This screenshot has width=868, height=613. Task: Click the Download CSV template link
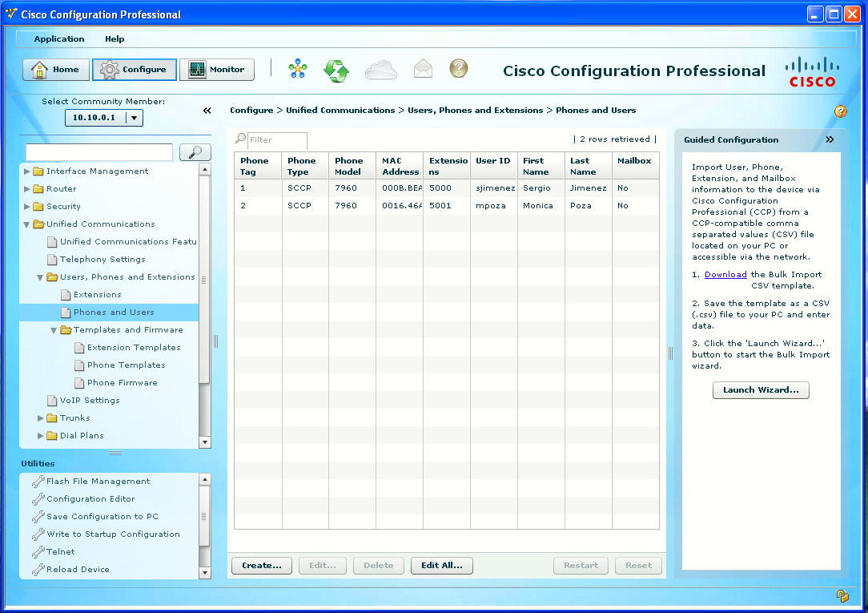click(725, 275)
